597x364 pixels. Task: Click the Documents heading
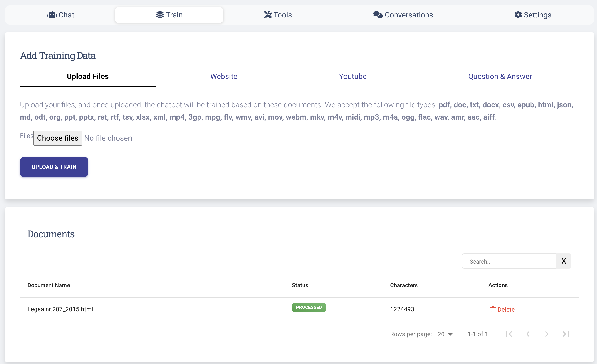[51, 234]
